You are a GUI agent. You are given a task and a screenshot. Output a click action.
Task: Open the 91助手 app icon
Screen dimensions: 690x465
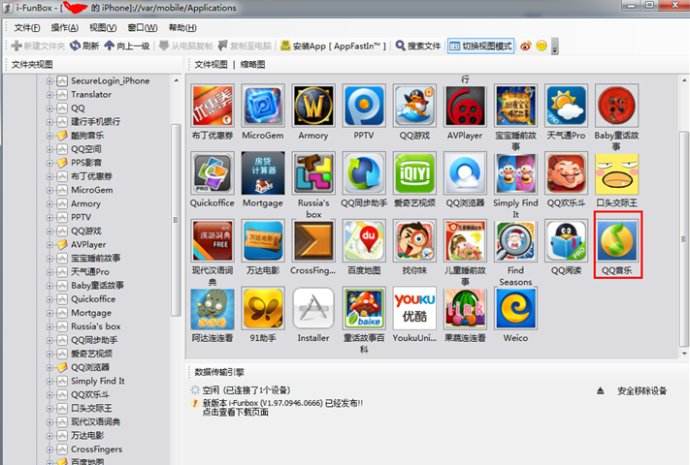[263, 309]
